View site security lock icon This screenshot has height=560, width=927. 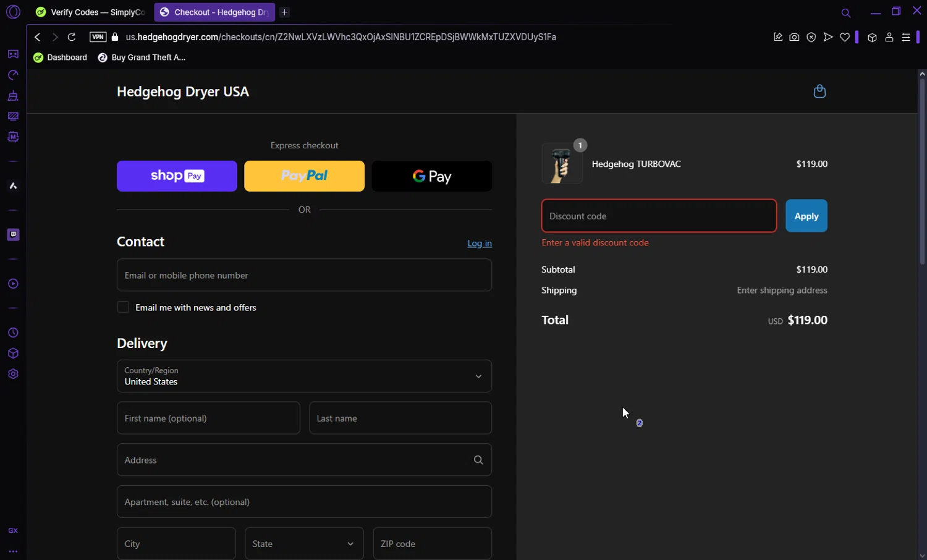(115, 37)
